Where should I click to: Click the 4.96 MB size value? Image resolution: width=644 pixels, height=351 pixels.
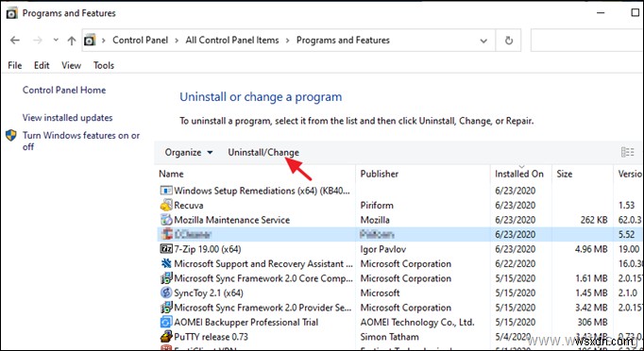592,249
